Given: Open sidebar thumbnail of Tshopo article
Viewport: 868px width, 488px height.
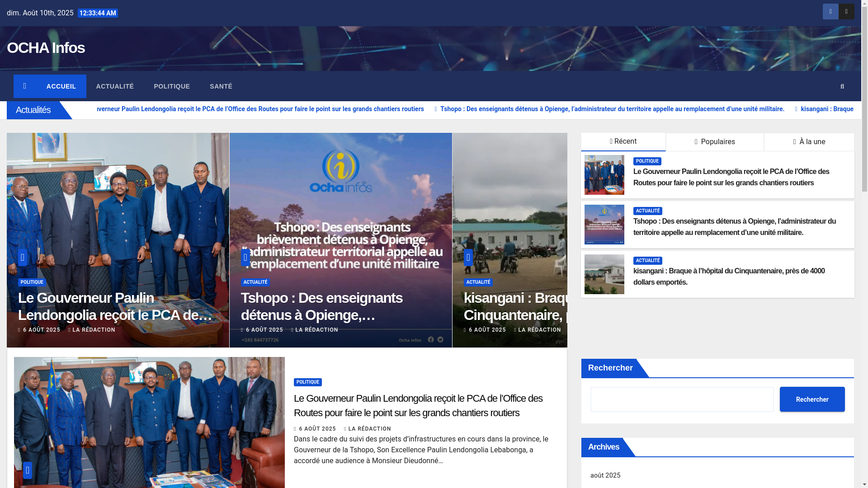Looking at the screenshot, I should (604, 225).
